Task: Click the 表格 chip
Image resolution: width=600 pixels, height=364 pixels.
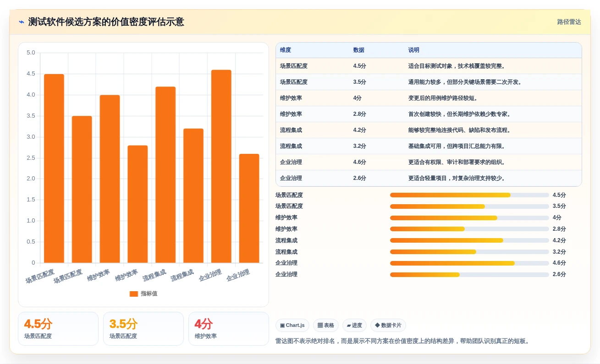Action: 326,326
